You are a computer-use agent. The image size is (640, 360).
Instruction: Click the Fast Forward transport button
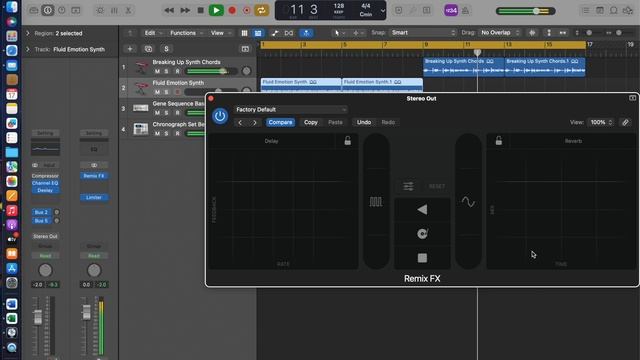pos(185,10)
